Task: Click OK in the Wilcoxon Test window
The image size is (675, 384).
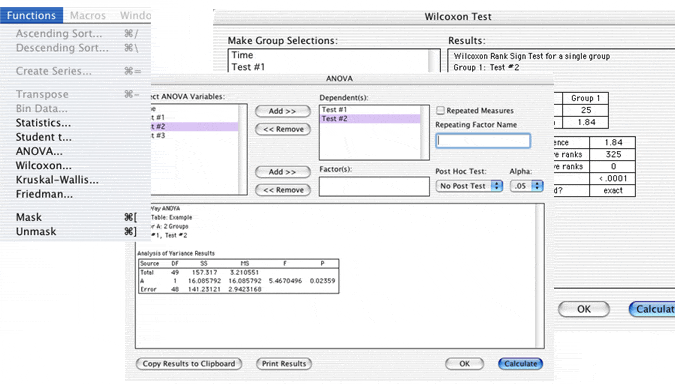Action: click(x=584, y=309)
